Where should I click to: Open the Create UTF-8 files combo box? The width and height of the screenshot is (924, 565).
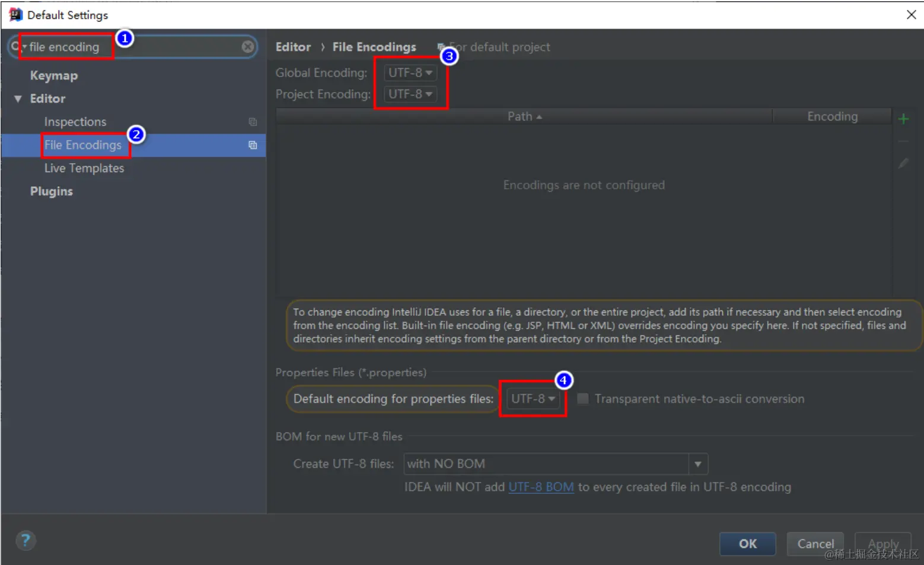tap(556, 464)
